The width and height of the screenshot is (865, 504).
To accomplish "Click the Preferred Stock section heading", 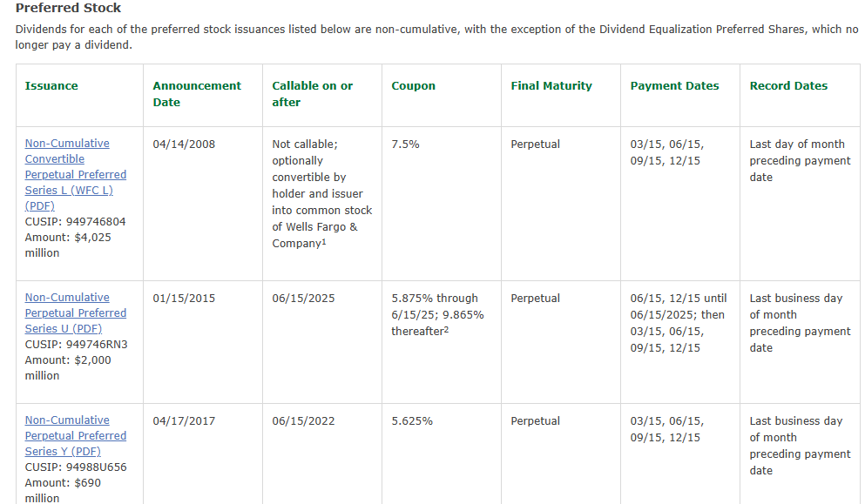I will pos(69,9).
